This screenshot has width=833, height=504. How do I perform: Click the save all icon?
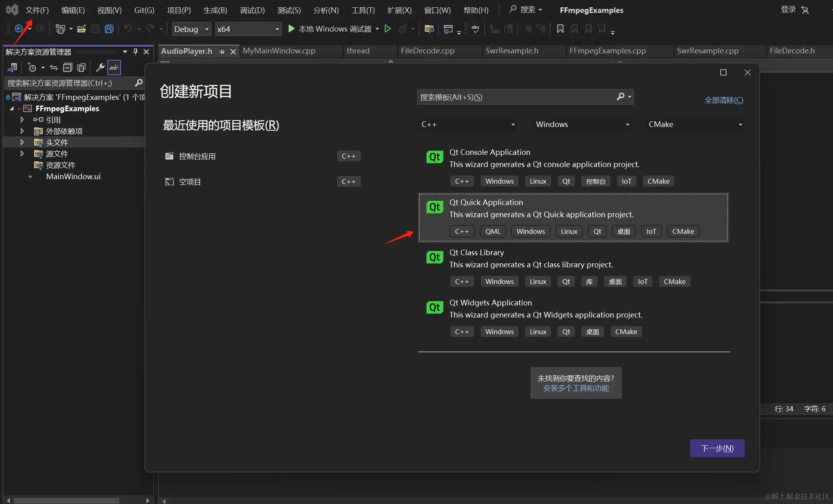pos(109,29)
